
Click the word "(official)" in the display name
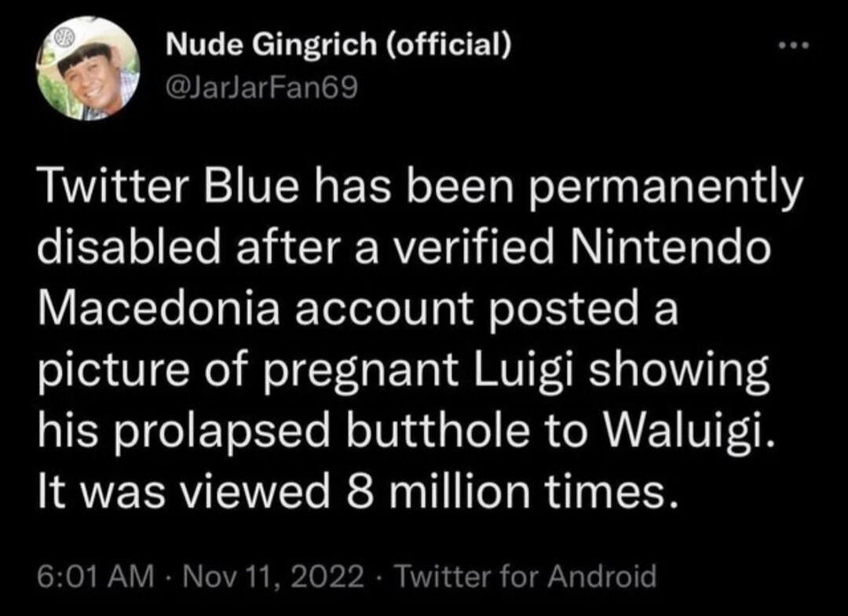449,44
